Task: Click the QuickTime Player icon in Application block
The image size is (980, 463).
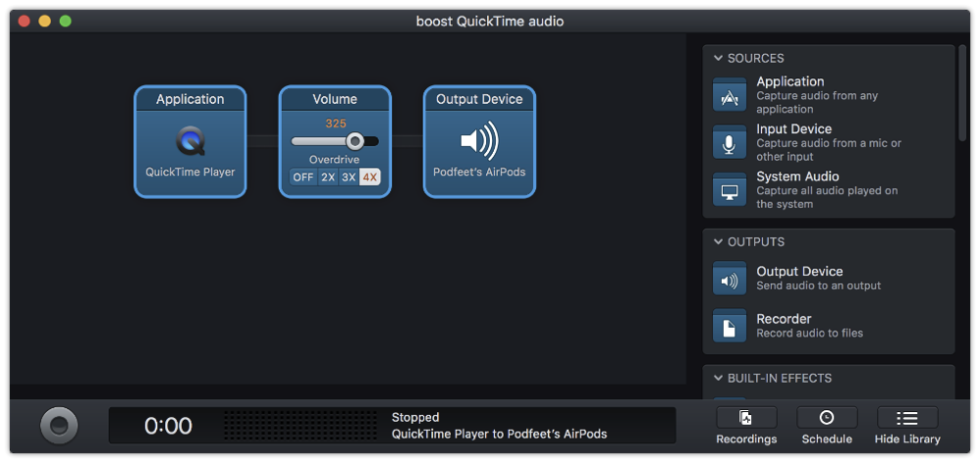Action: (x=190, y=142)
